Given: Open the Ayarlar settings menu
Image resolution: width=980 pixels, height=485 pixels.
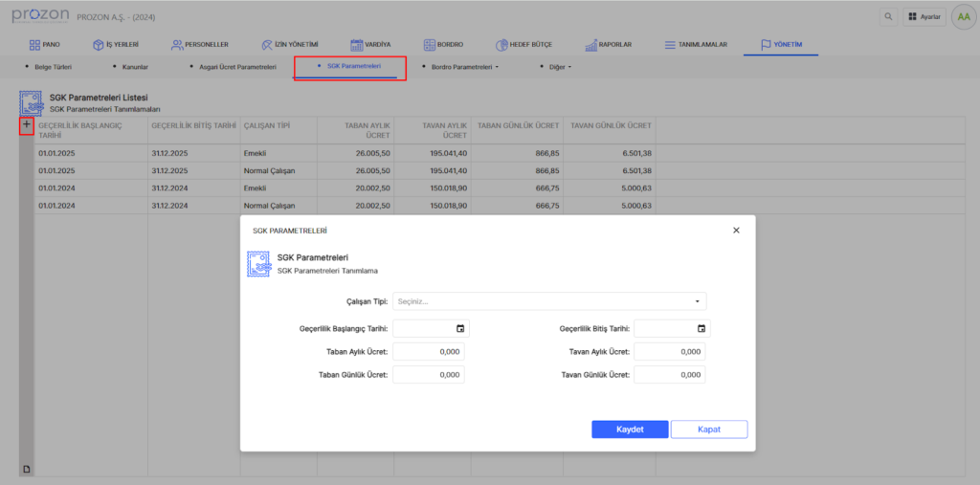Looking at the screenshot, I should click(924, 17).
